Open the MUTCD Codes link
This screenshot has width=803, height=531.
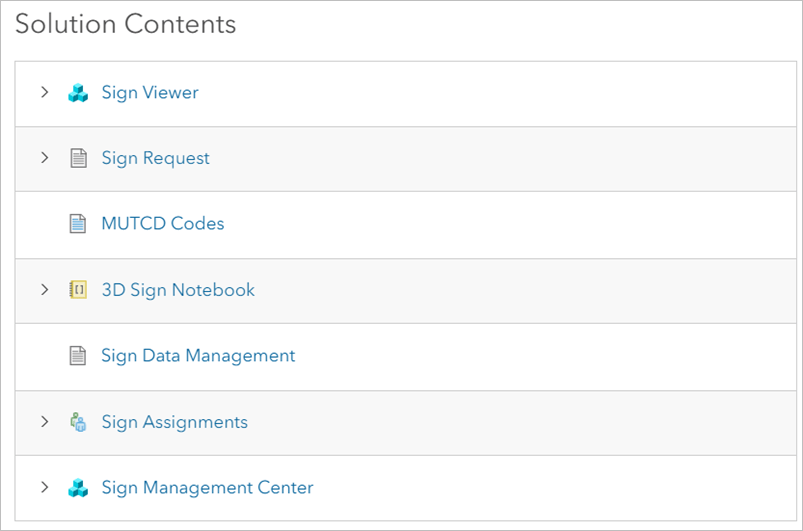pos(163,224)
